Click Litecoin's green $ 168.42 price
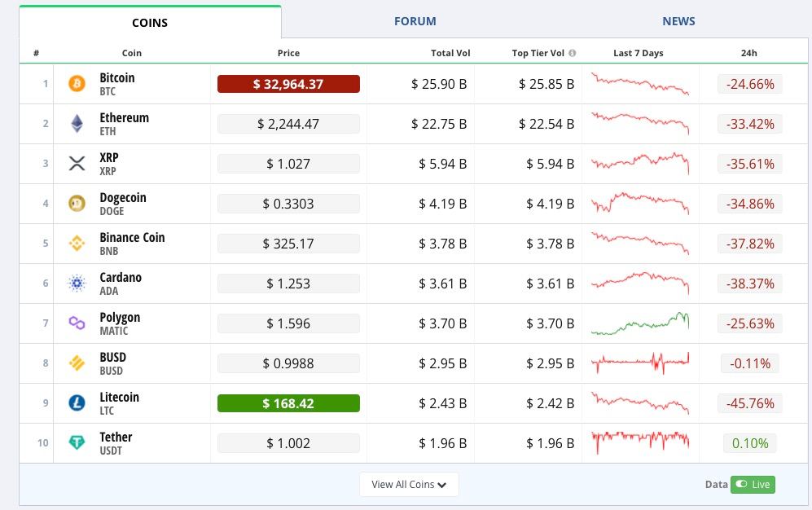The image size is (812, 510). pyautogui.click(x=288, y=403)
